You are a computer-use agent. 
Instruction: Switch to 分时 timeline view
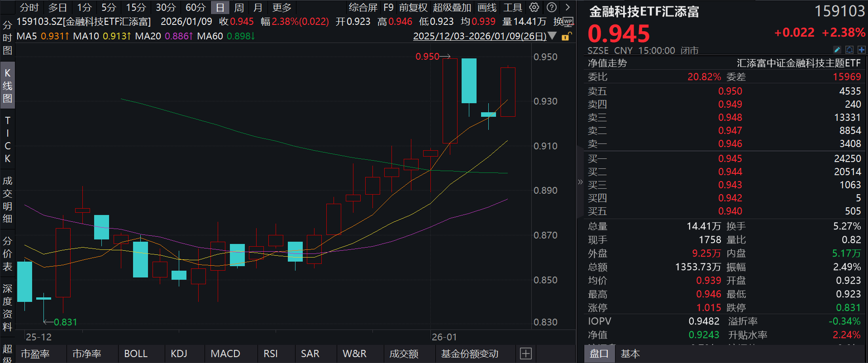pyautogui.click(x=29, y=8)
